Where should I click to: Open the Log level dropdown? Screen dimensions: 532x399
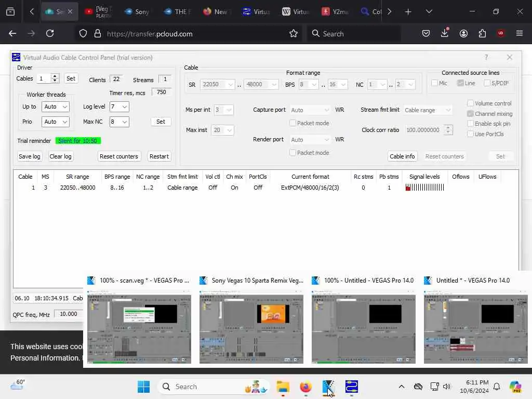(x=119, y=107)
